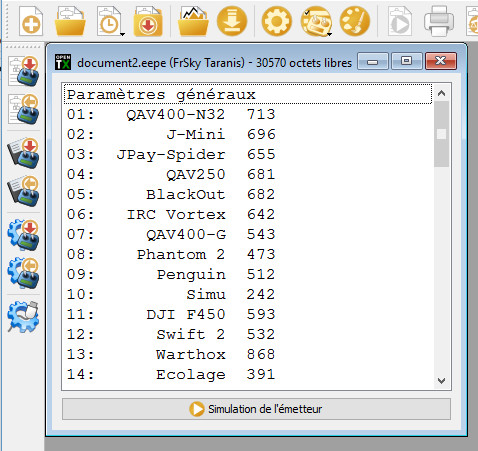This screenshot has height=451, width=478.
Task: Open the radio profile transmitter icon
Action: 315,21
